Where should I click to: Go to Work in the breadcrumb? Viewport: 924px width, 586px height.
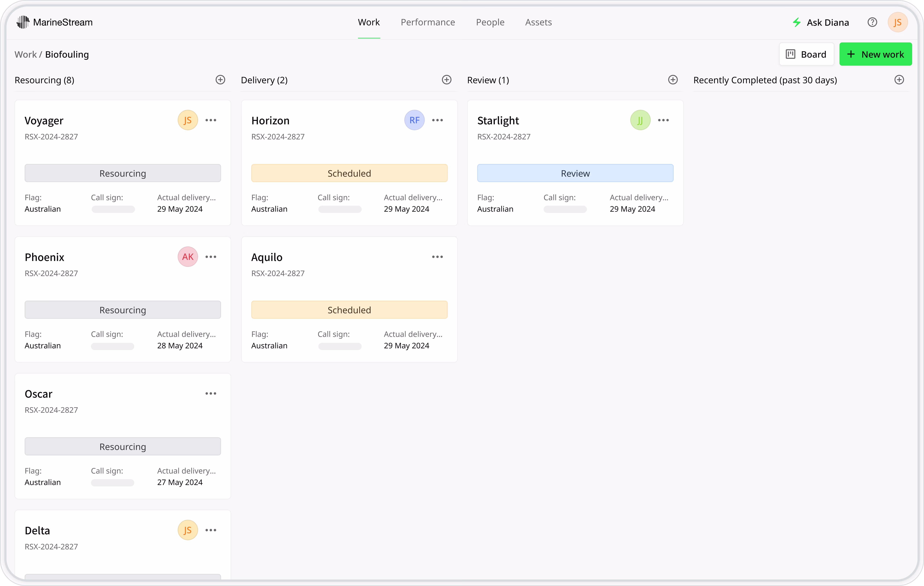(26, 54)
